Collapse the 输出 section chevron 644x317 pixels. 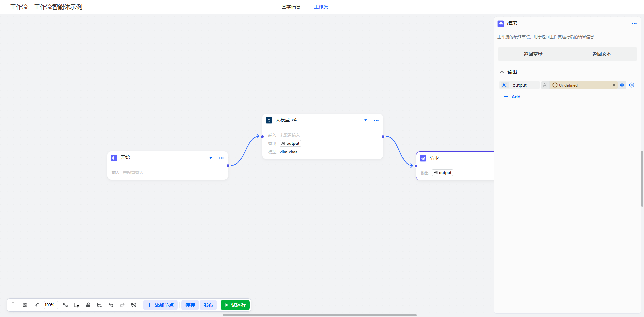pyautogui.click(x=502, y=72)
